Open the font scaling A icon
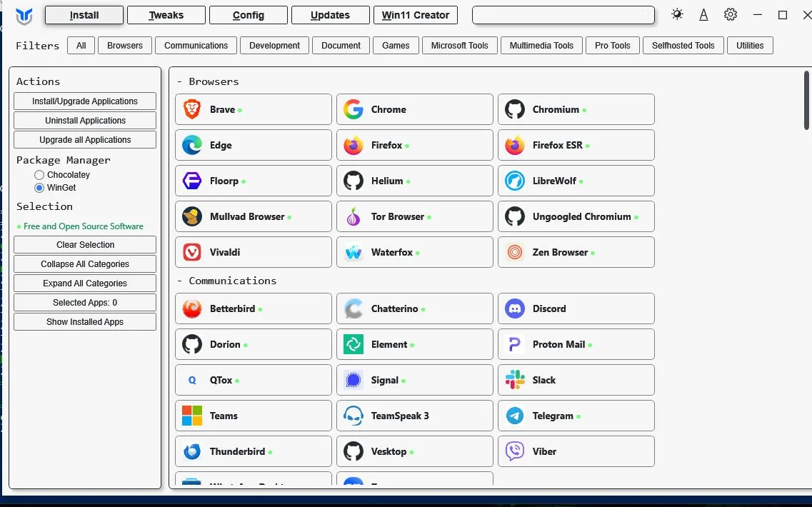 tap(703, 14)
